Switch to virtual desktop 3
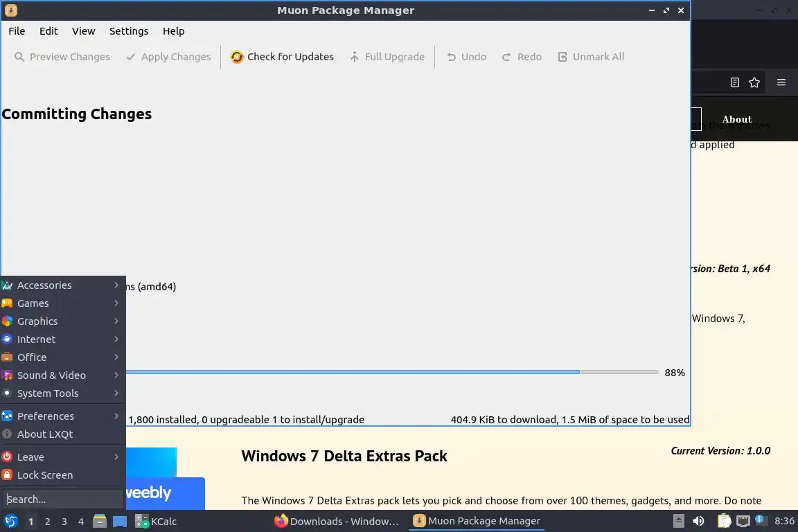The width and height of the screenshot is (798, 532). pyautogui.click(x=64, y=522)
